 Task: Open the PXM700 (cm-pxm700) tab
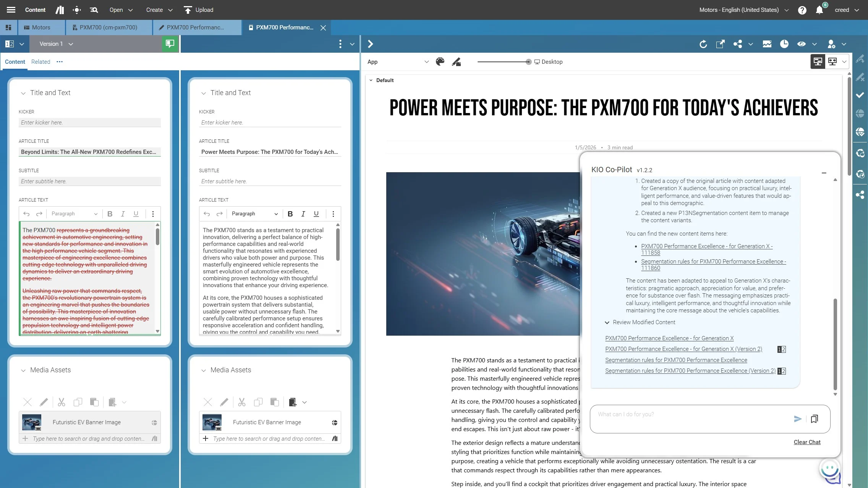click(108, 27)
